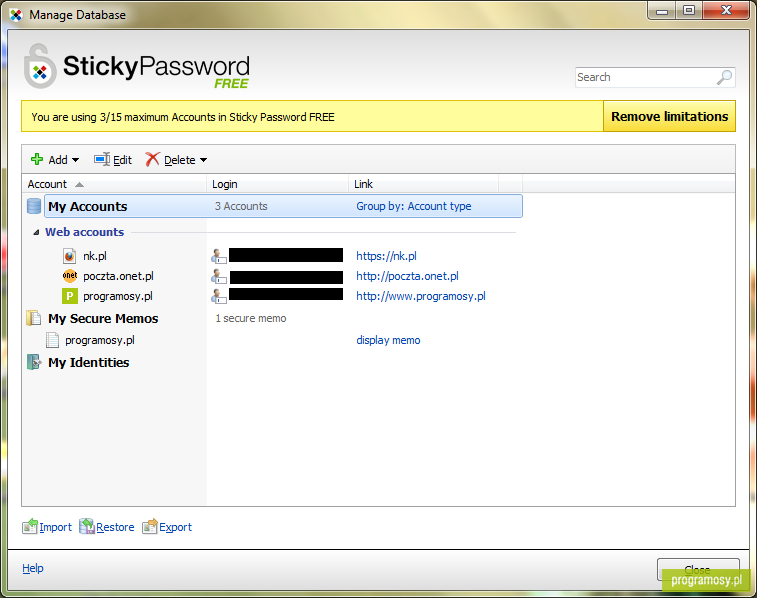The image size is (757, 598).
Task: Select programosy.pl web account entry
Action: point(118,296)
